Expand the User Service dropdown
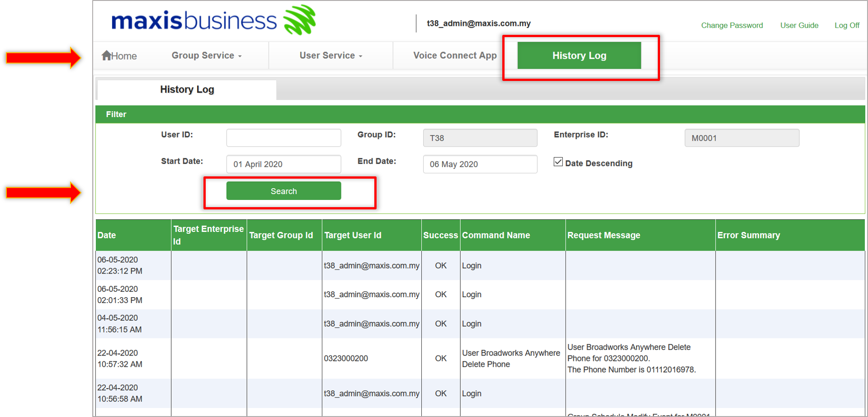This screenshot has width=868, height=417. (331, 56)
